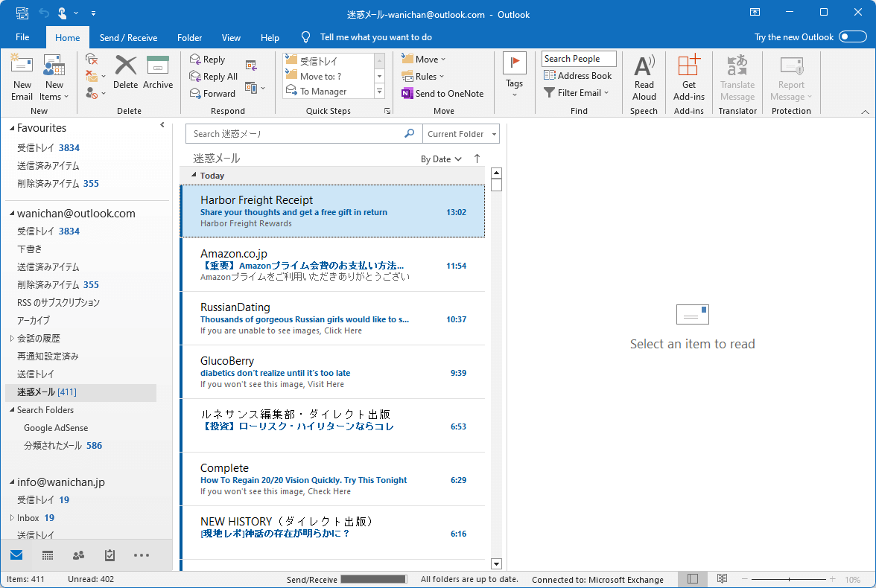
Task: Open the Calendar view icon
Action: [x=48, y=555]
